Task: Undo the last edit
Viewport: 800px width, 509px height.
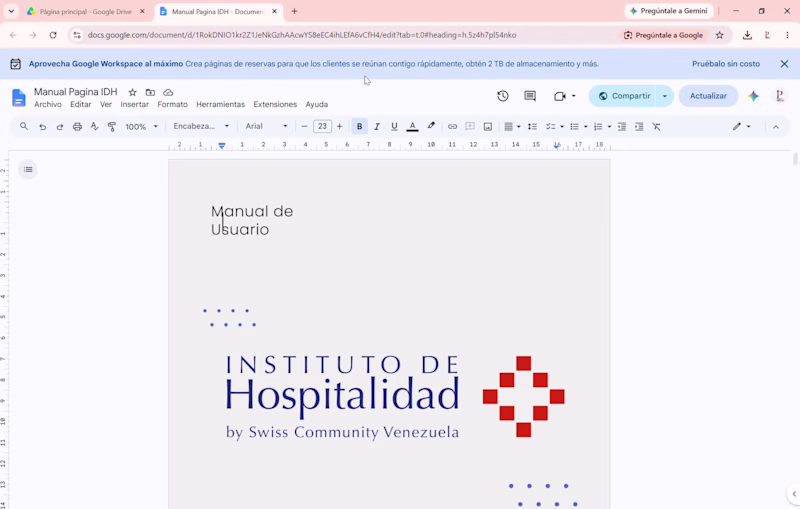Action: pos(42,126)
